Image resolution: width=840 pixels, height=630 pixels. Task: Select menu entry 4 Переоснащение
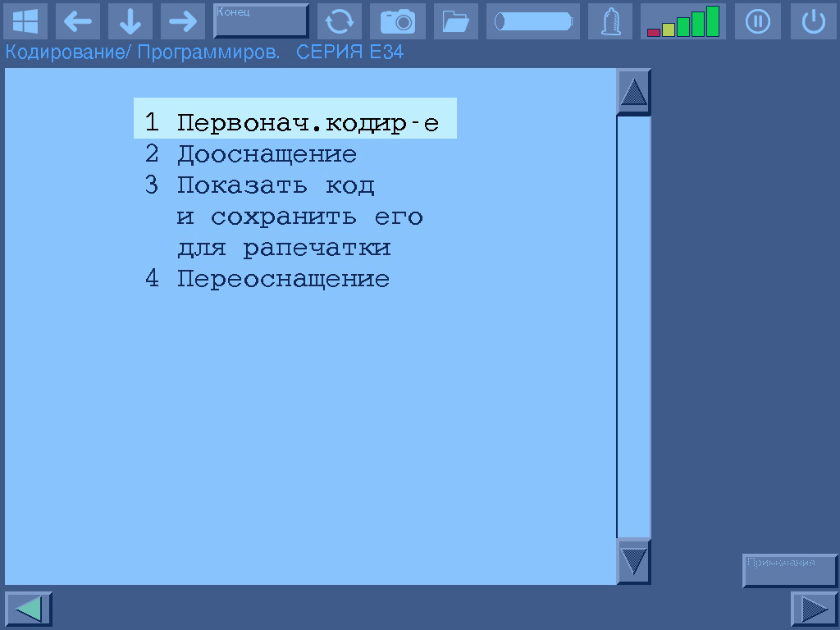(282, 278)
